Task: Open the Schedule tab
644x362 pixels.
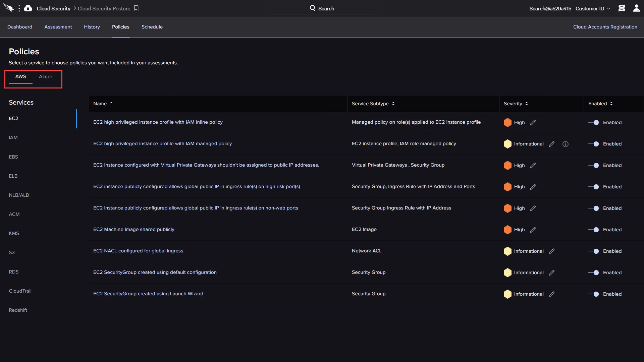Action: pyautogui.click(x=152, y=27)
